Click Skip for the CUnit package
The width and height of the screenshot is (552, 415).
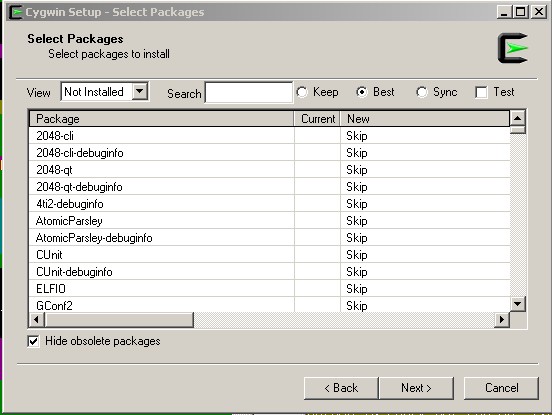click(x=357, y=254)
